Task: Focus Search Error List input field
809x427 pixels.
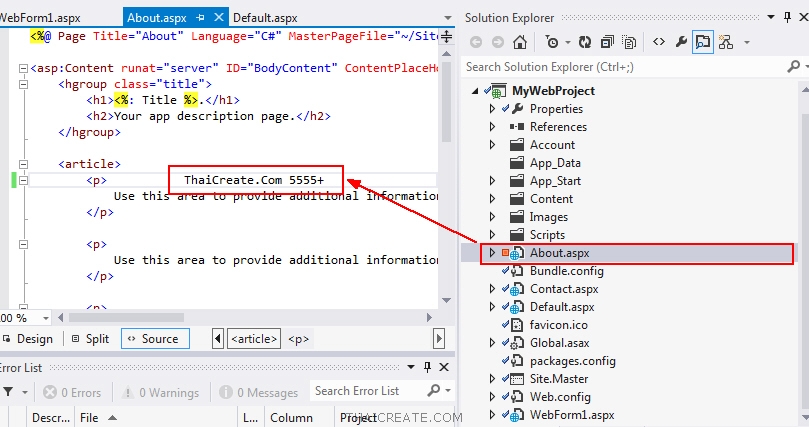Action: pos(368,391)
